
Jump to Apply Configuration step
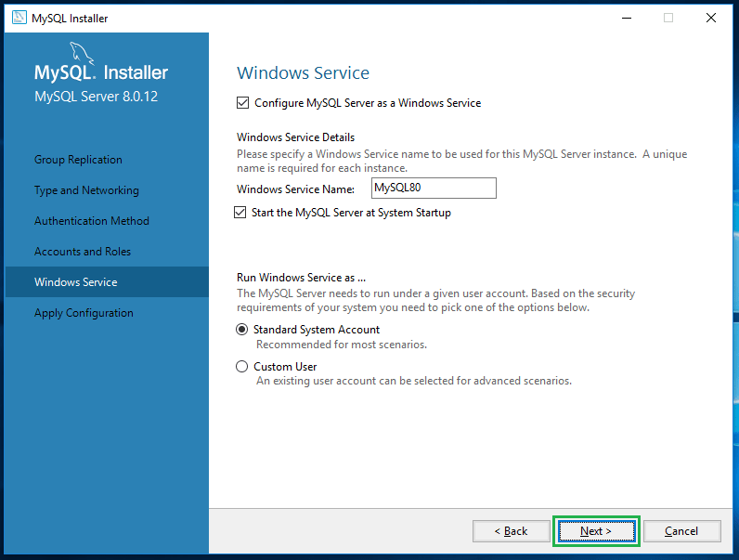84,313
